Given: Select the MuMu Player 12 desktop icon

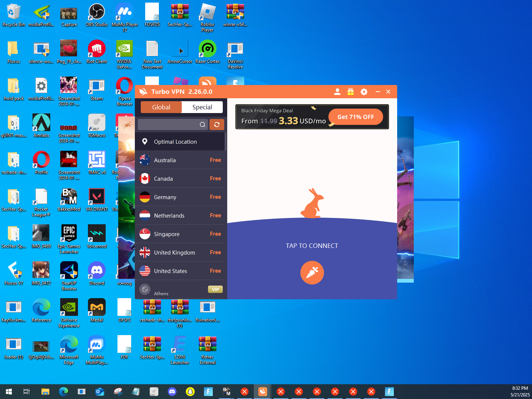Looking at the screenshot, I should (x=125, y=18).
